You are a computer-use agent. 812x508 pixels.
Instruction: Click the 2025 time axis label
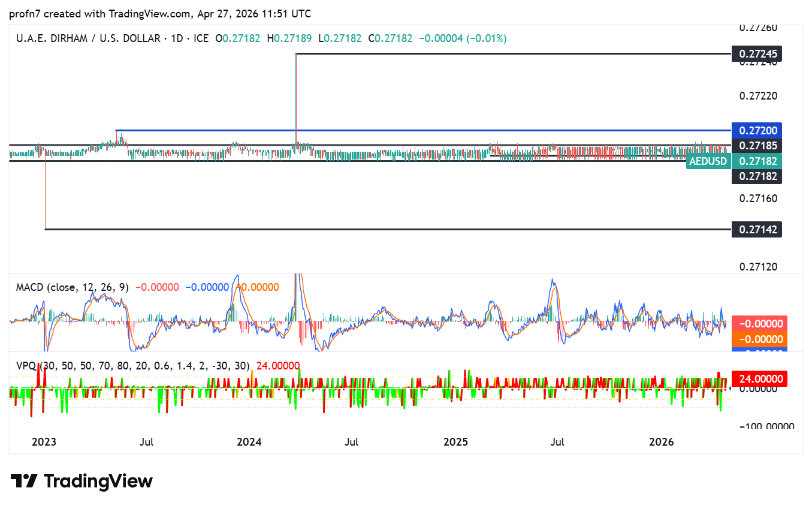tap(455, 442)
